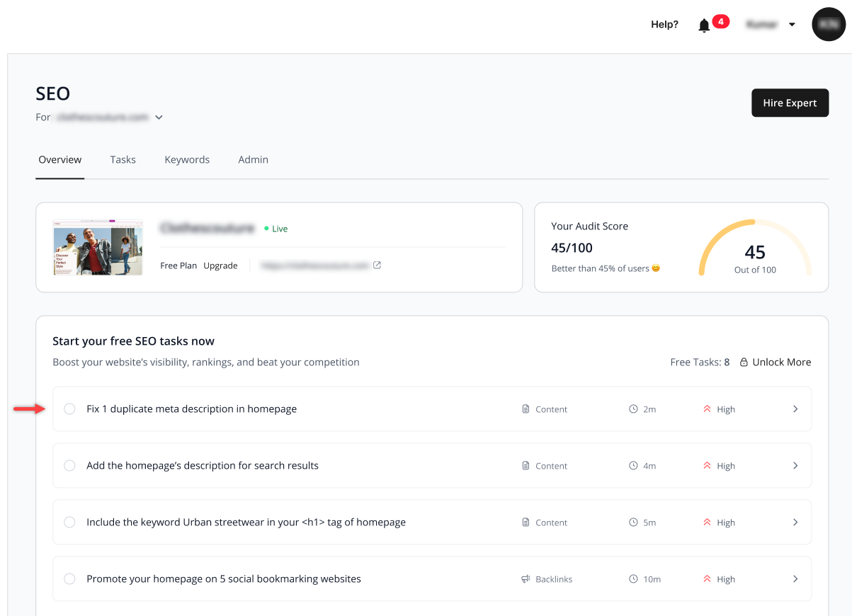This screenshot has height=616, width=852.
Task: Click the Upgrade plan link
Action: pos(220,266)
